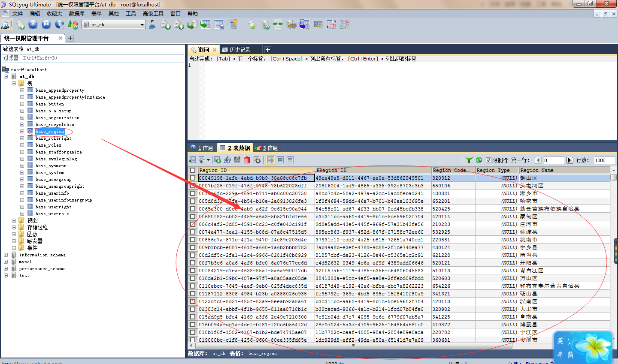Viewport: 618px width, 364px height.
Task: Expand the base_userinfo table node
Action: 22,193
